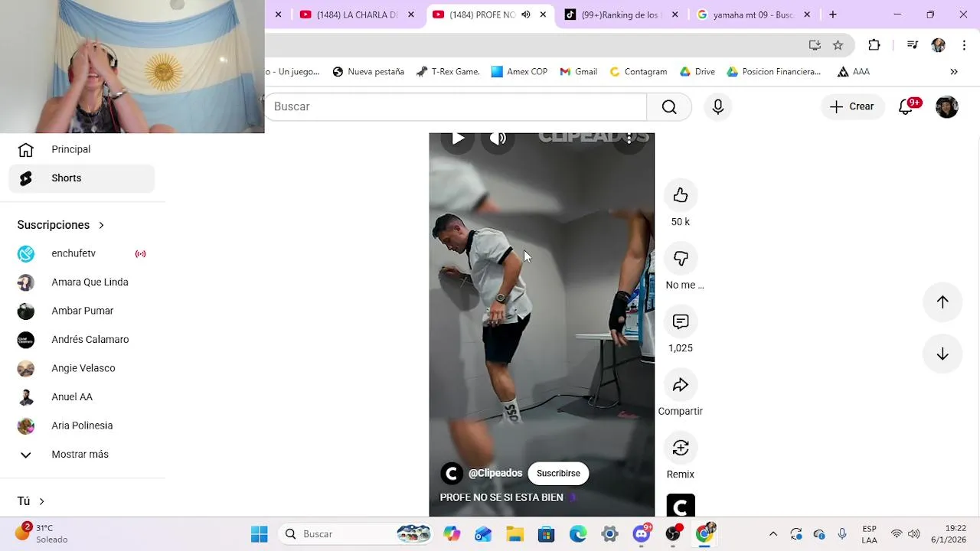This screenshot has width=980, height=551.
Task: Expand the Tú section
Action: click(x=31, y=501)
